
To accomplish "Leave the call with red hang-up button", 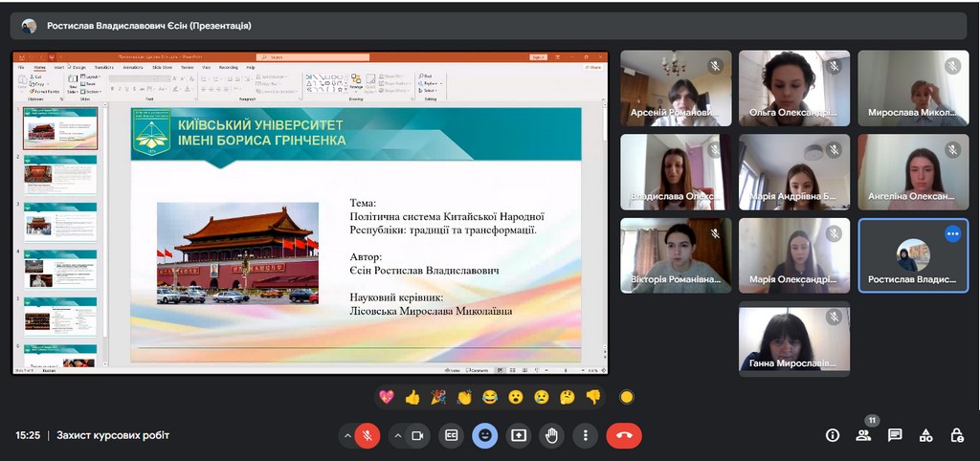I will 624,435.
